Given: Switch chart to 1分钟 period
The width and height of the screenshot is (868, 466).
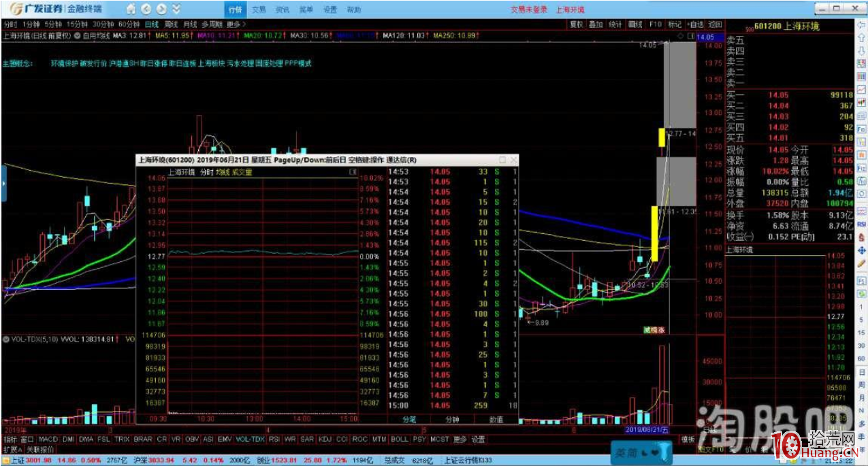Looking at the screenshot, I should (x=31, y=24).
